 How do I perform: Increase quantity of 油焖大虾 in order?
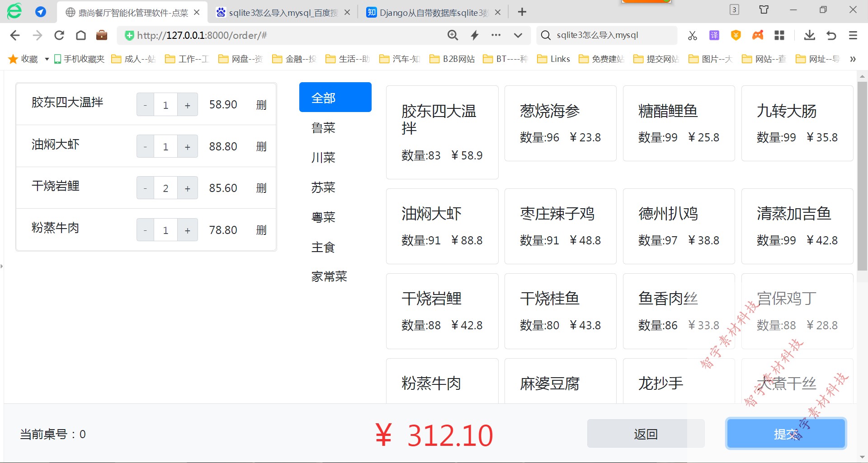[188, 146]
